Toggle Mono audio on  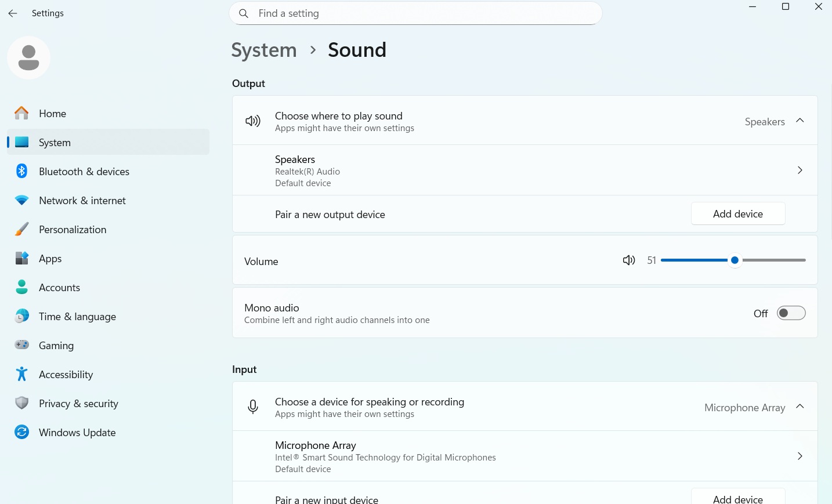point(791,313)
